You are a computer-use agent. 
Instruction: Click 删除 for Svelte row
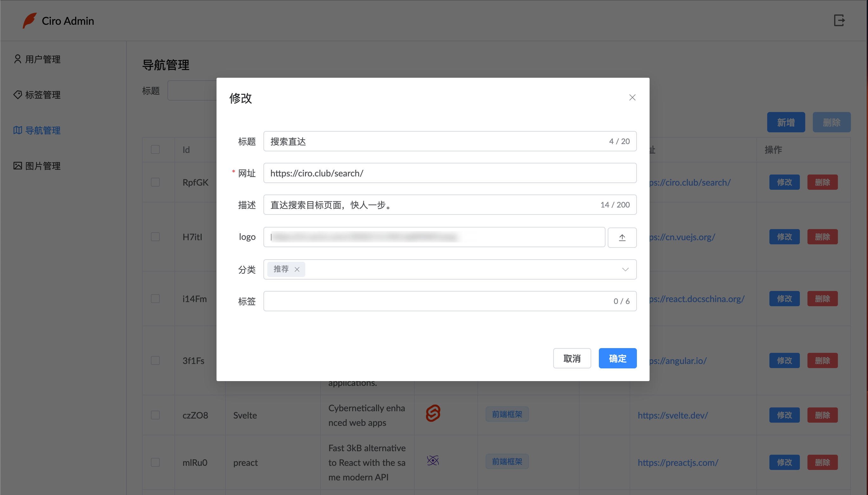[x=822, y=415]
